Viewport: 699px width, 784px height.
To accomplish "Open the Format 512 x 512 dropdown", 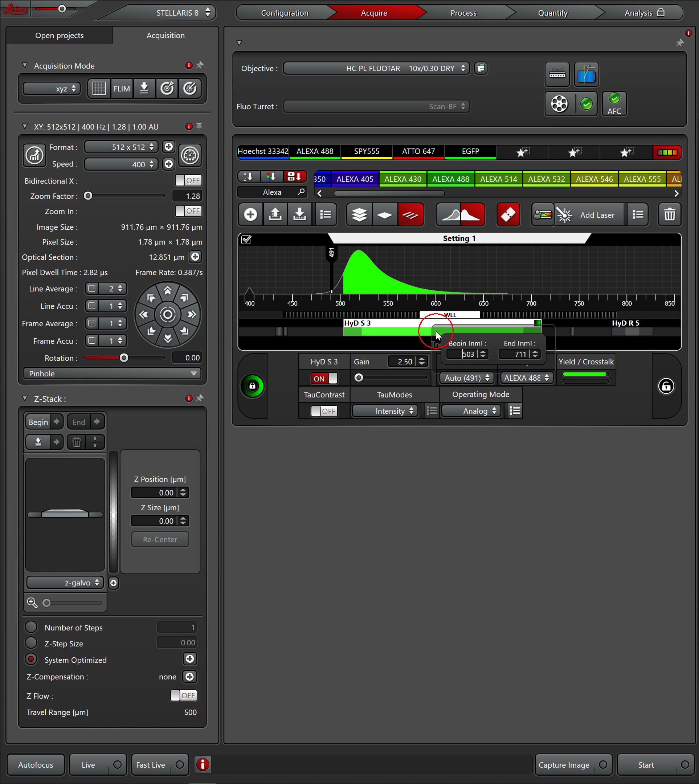I will coord(121,147).
